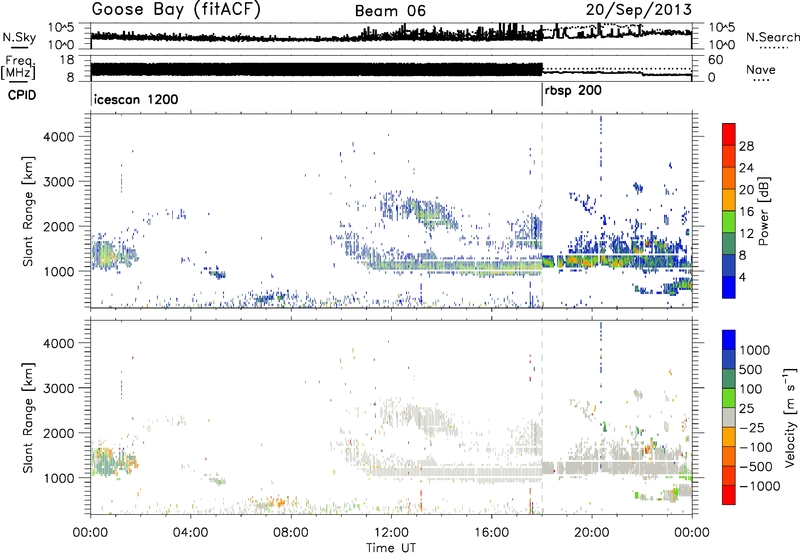Select the 'icescan 1200' CPID label

pos(136,99)
